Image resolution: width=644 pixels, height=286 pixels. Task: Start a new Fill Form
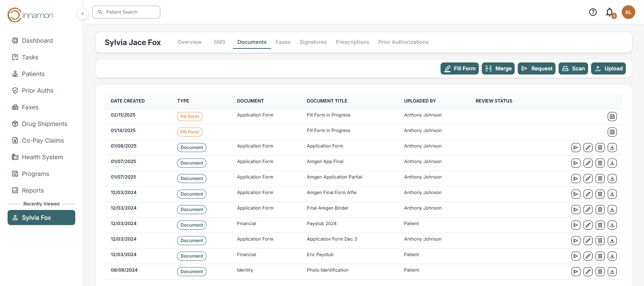(x=459, y=68)
